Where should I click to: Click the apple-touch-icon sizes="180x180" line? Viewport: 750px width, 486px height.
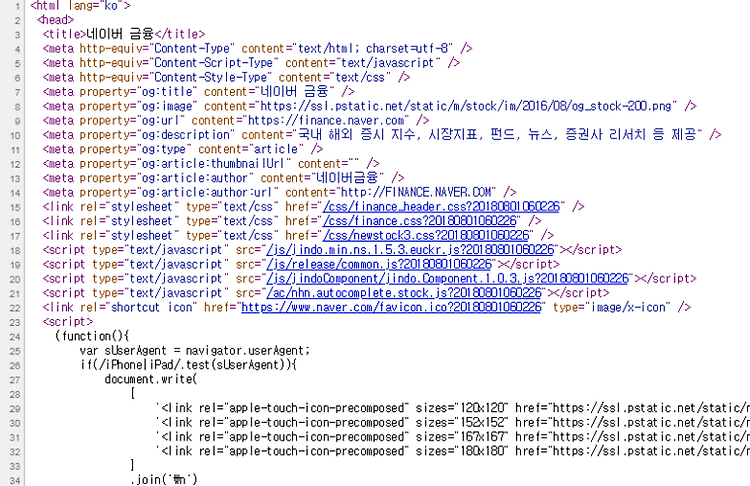click(x=452, y=451)
